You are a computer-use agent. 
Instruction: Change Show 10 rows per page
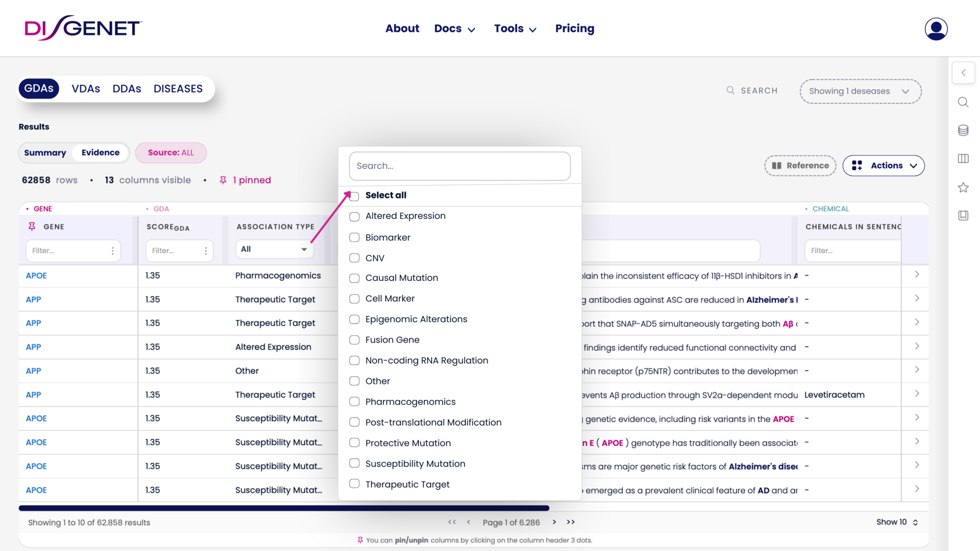897,522
